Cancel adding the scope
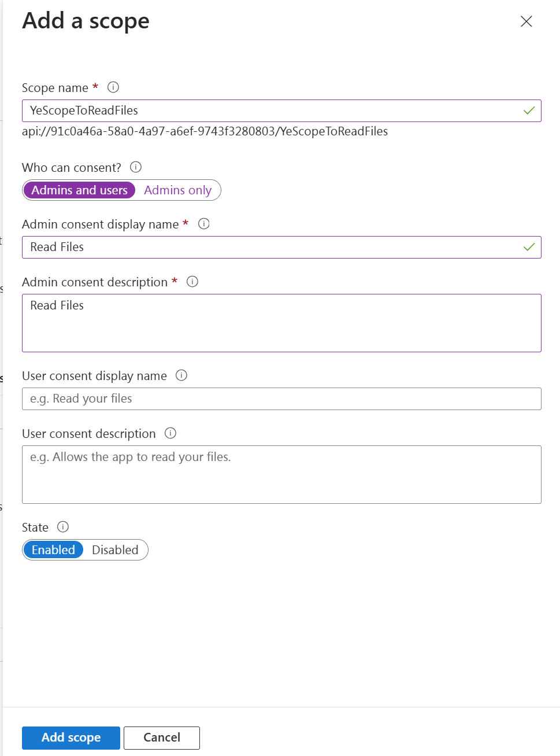Screen dimensions: 560x756 [x=162, y=737]
